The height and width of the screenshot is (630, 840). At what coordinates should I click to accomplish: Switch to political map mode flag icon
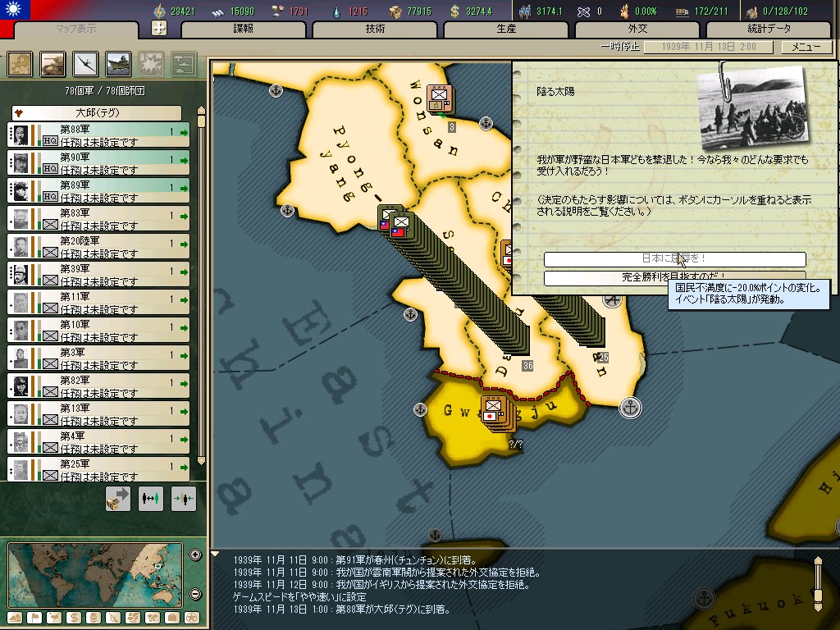(34, 618)
